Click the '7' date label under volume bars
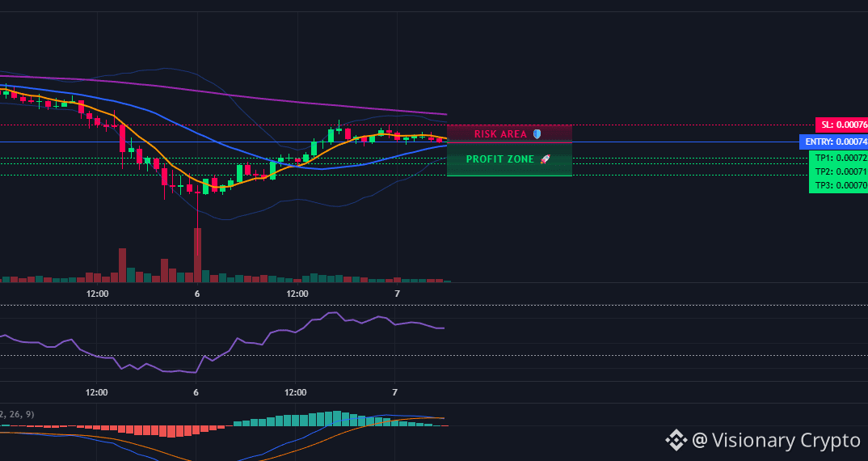The width and height of the screenshot is (868, 461). [397, 294]
